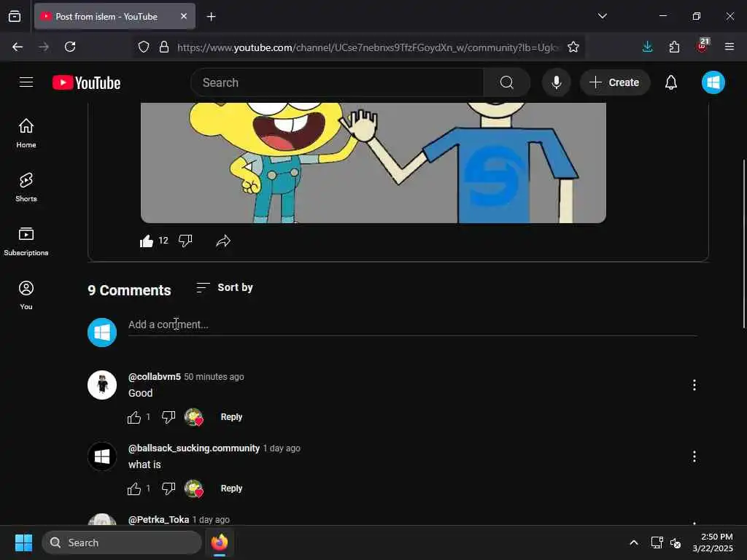747x560 pixels.
Task: Show hidden system tray icons
Action: tap(634, 542)
